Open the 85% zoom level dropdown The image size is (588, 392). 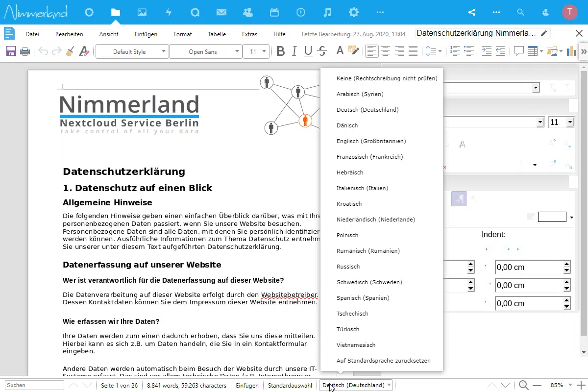point(561,385)
